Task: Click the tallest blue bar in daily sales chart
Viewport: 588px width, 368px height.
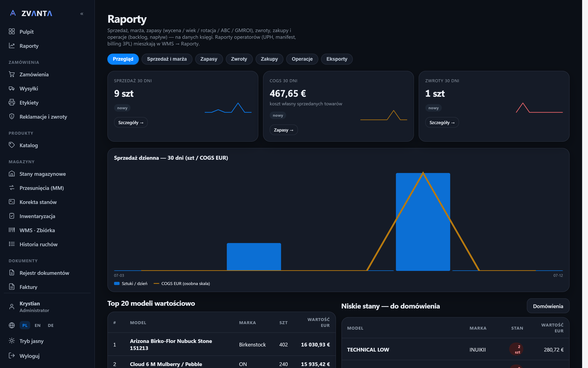Action: [x=423, y=222]
